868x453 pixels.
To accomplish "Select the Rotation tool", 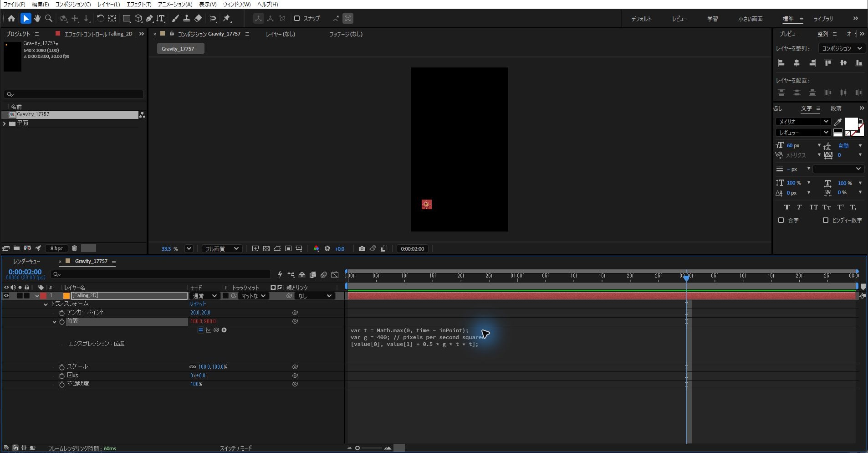I will pyautogui.click(x=100, y=18).
